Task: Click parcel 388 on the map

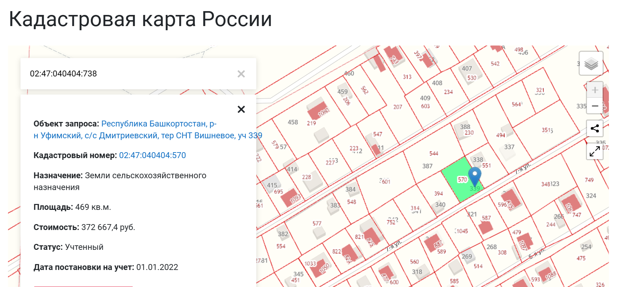Action: click(465, 127)
